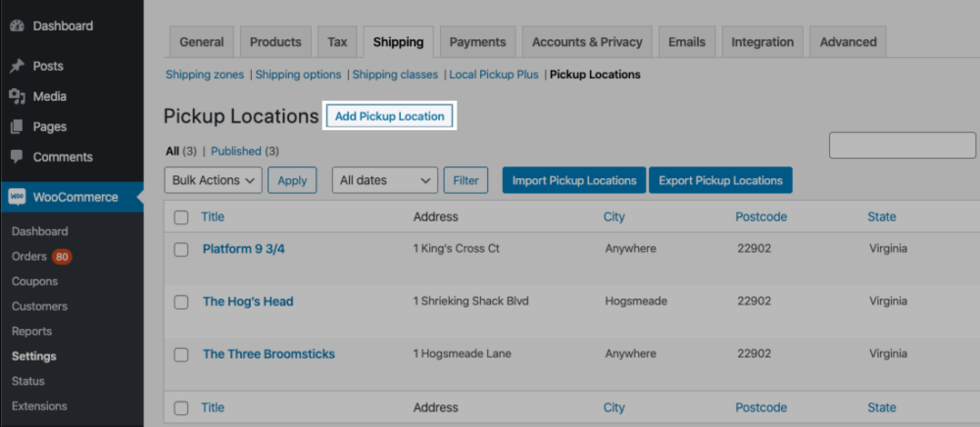Open the Local Pickup Plus sub-link

(494, 74)
